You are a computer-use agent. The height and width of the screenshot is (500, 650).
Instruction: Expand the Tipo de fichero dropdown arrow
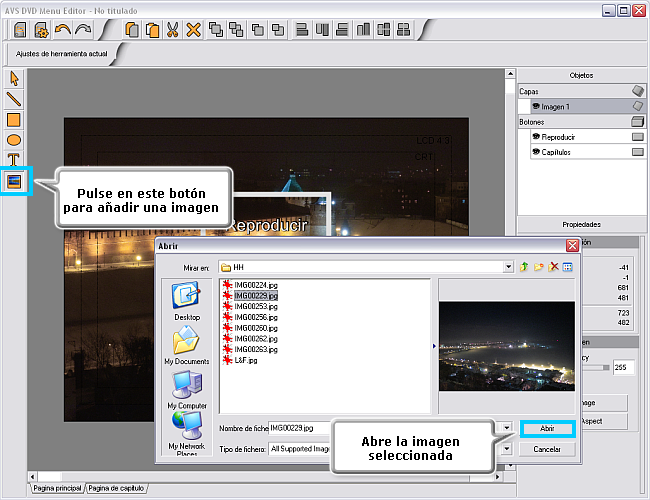(507, 449)
